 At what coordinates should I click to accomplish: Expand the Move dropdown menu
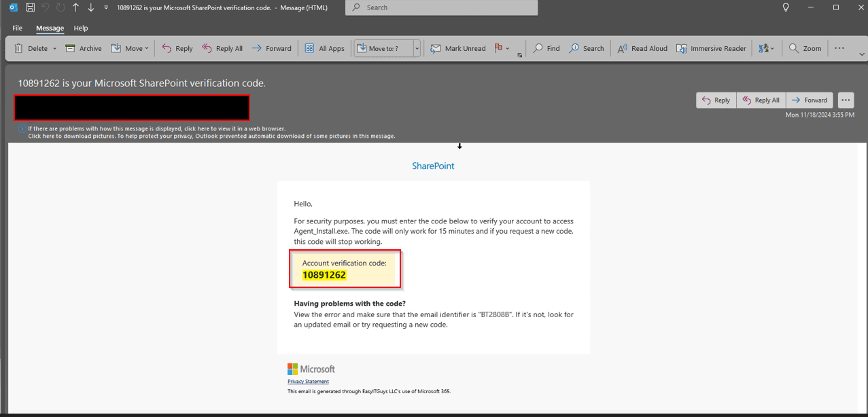[x=146, y=49]
